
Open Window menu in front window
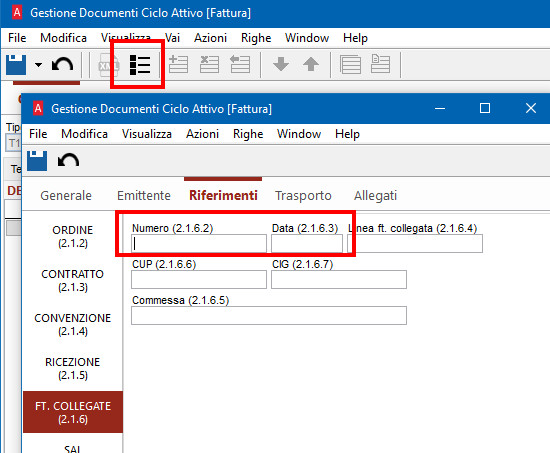tap(299, 134)
